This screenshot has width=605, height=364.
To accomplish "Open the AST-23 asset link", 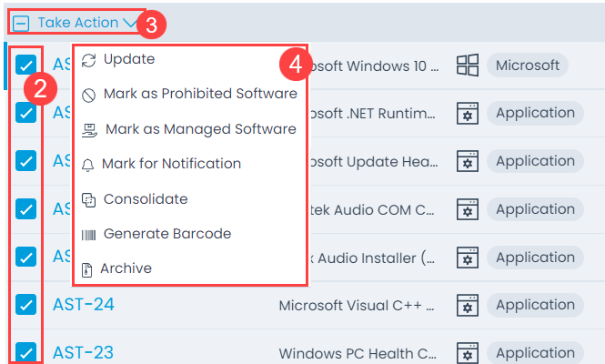I will click(x=84, y=353).
